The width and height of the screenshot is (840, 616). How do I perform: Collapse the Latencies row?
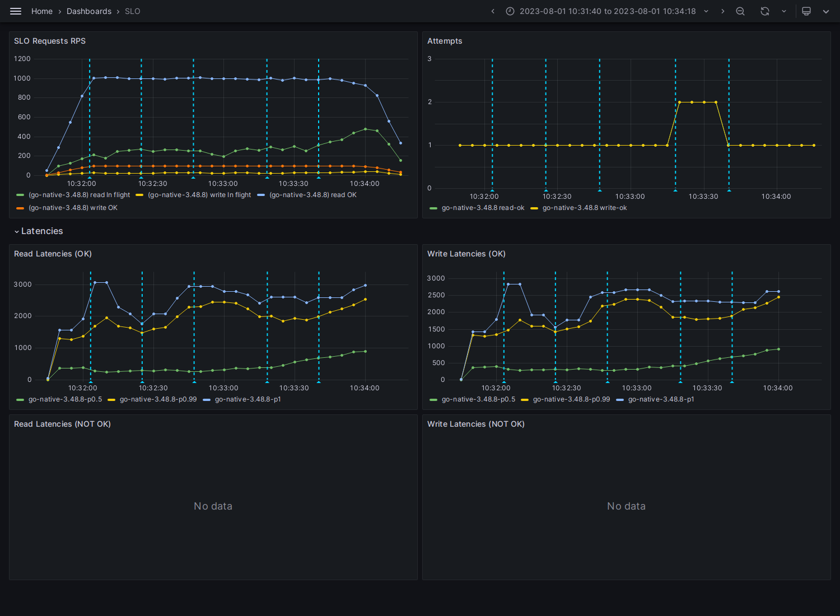click(x=38, y=231)
